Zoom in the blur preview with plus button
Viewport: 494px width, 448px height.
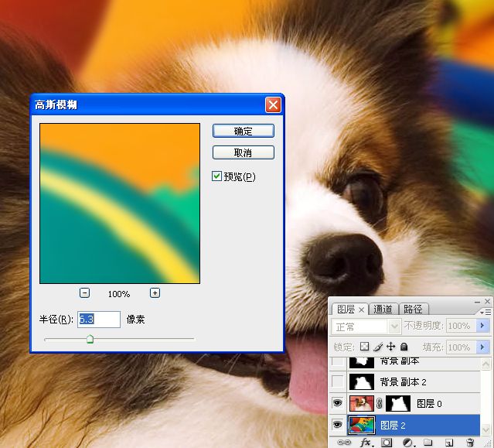[x=155, y=293]
